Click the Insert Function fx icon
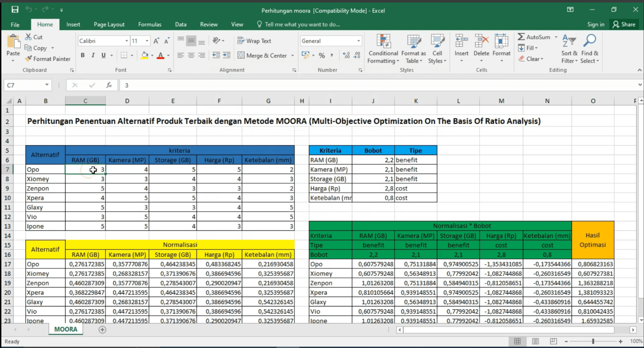644x348 pixels. point(109,85)
